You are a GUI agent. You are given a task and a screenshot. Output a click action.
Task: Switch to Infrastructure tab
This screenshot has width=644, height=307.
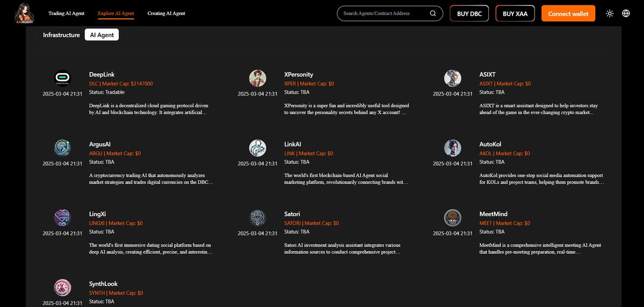click(x=61, y=35)
